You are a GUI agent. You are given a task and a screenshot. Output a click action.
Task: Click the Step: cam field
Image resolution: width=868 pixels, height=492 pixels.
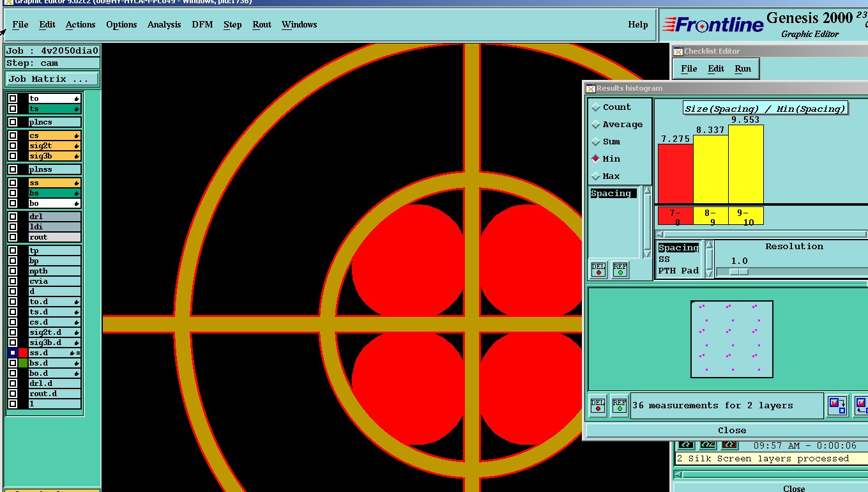point(52,63)
